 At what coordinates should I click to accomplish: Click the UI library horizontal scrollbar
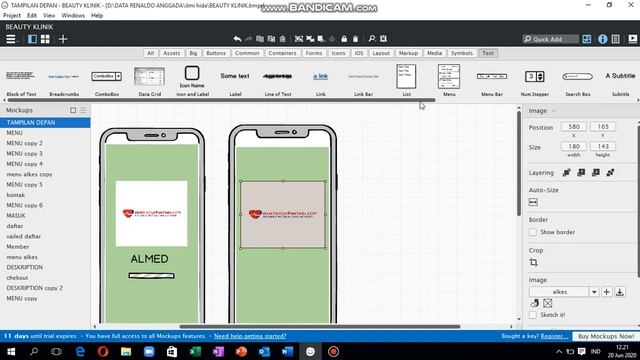coord(222,100)
